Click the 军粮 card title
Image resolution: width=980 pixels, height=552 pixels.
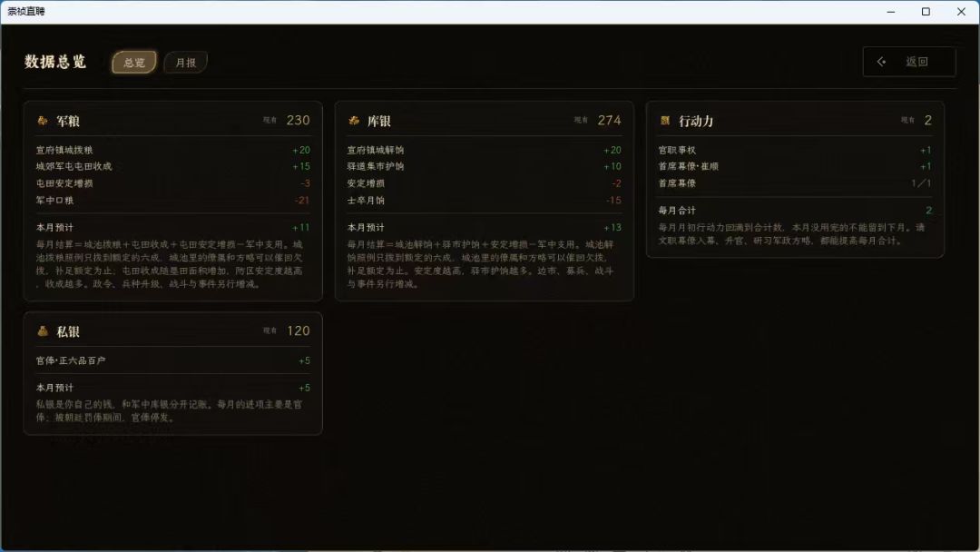68,122
